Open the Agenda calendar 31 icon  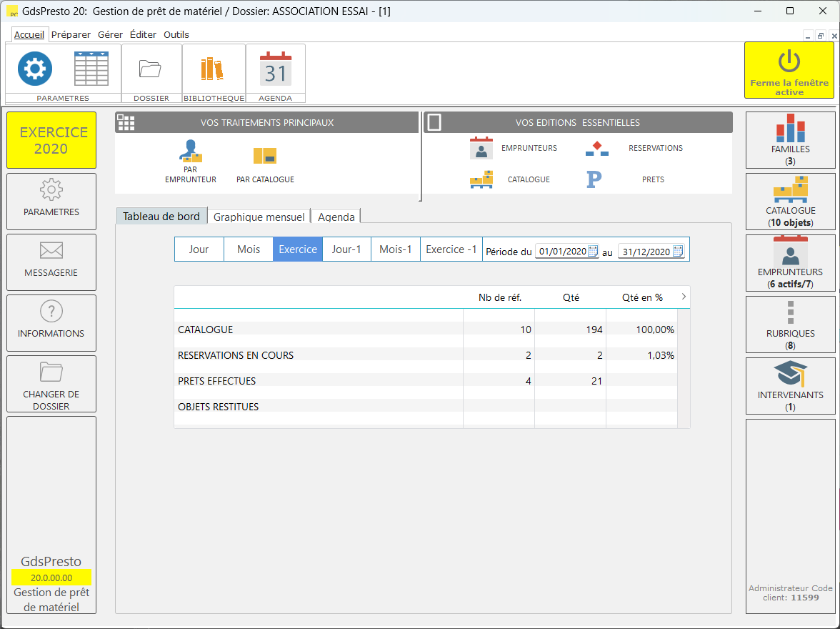[x=276, y=69]
